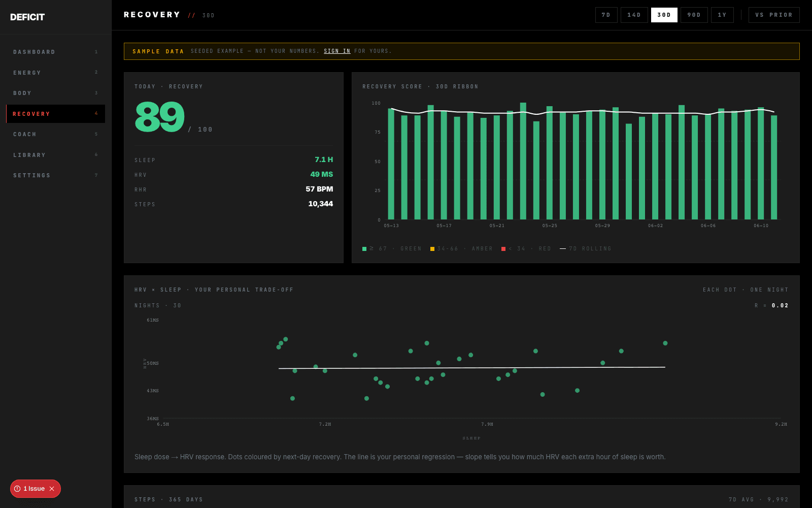The width and height of the screenshot is (812, 508).
Task: Click the 7D AVG 9,992 label
Action: 759,500
